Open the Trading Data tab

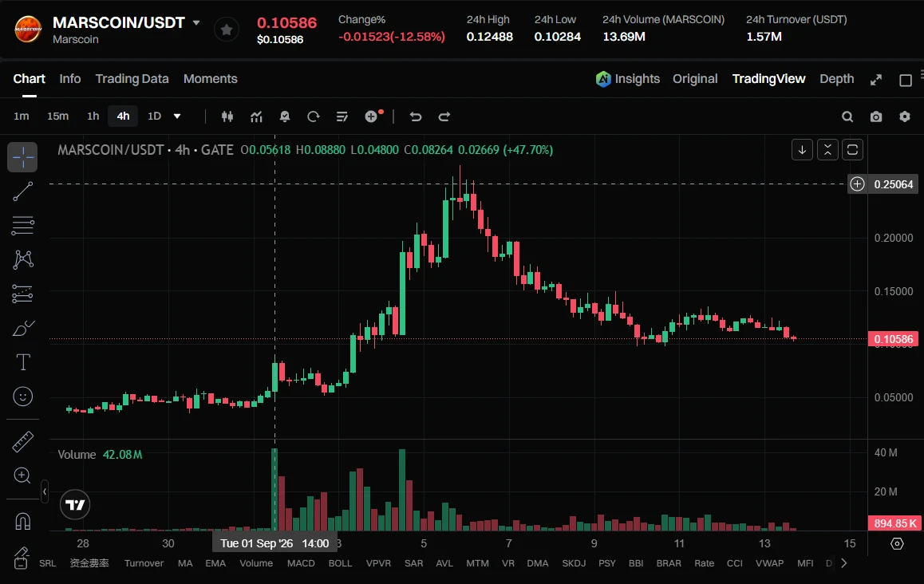click(132, 78)
